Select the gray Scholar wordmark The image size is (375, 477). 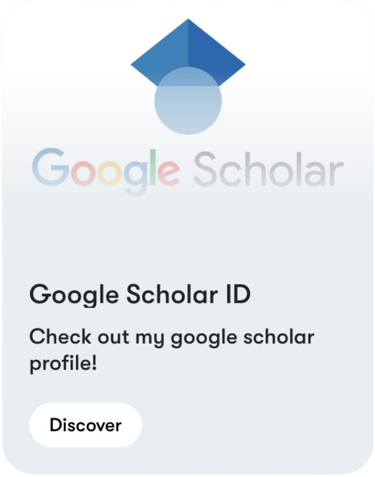click(269, 169)
